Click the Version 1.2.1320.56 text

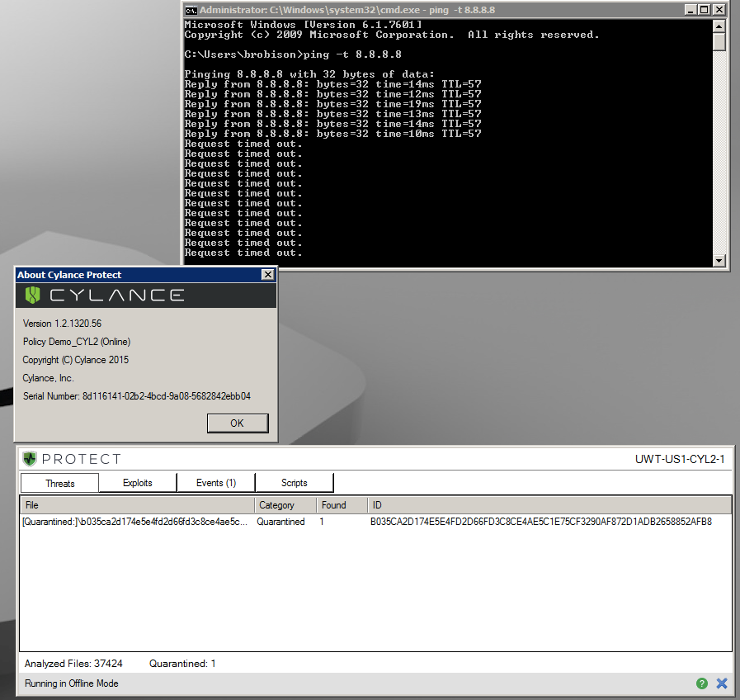(x=63, y=324)
